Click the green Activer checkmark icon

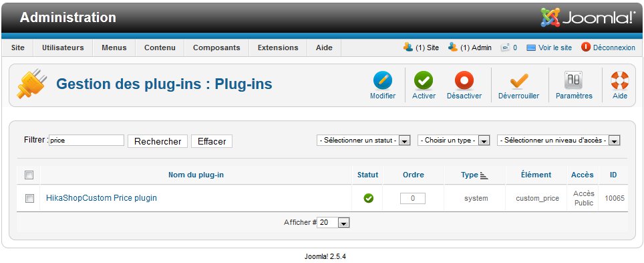tap(424, 80)
